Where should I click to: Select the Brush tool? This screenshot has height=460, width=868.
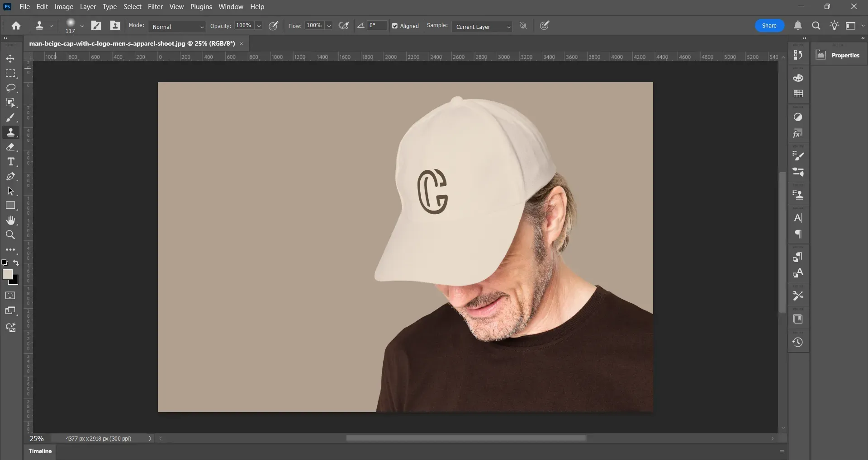point(10,117)
